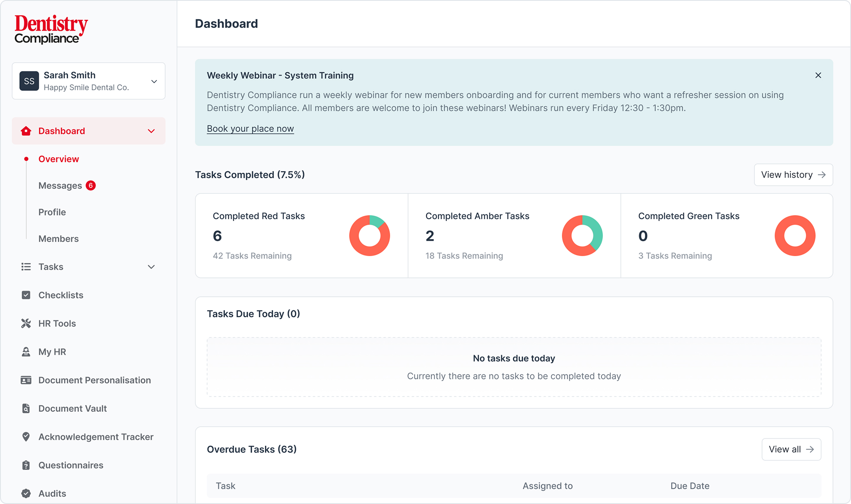Click the 42 Tasks Remaining text

[252, 256]
